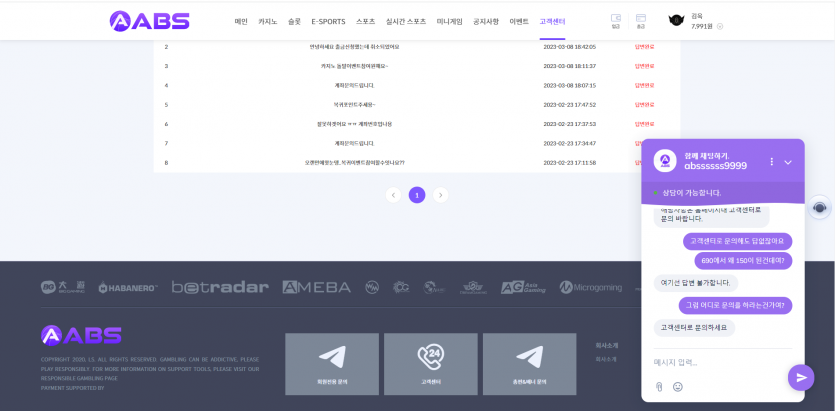Click the ABS logo in the header
This screenshot has width=835, height=411.
150,21
